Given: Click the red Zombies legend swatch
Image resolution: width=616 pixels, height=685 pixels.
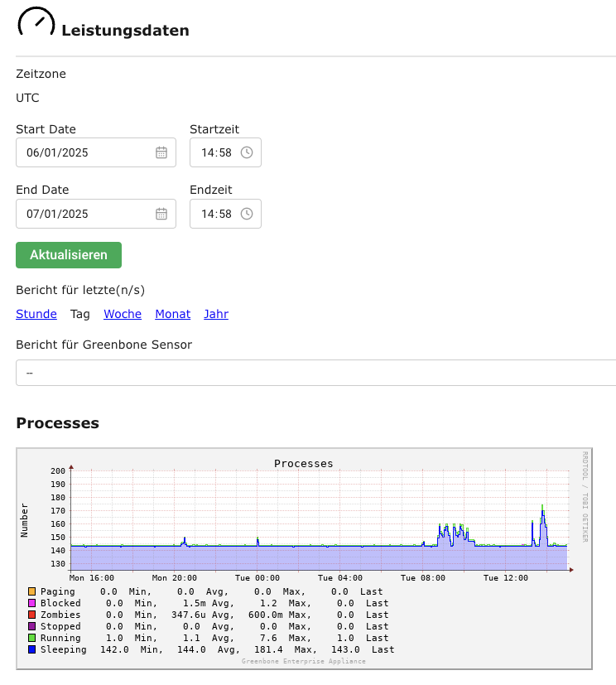Looking at the screenshot, I should [x=32, y=615].
